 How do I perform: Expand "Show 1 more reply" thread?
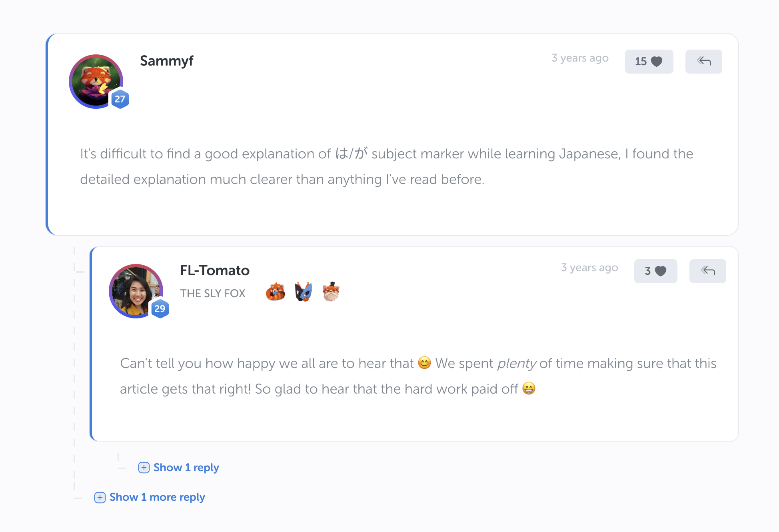(x=157, y=497)
